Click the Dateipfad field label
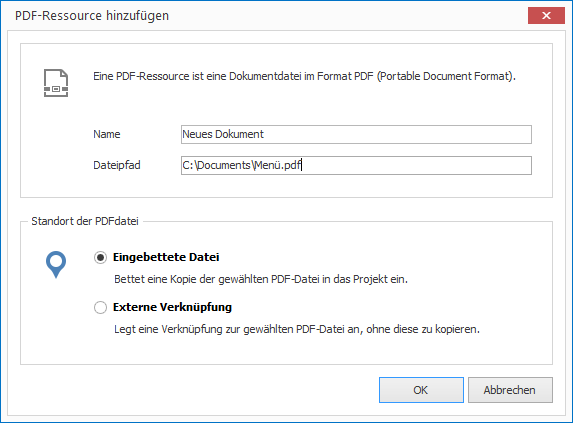This screenshot has width=573, height=423. [117, 165]
